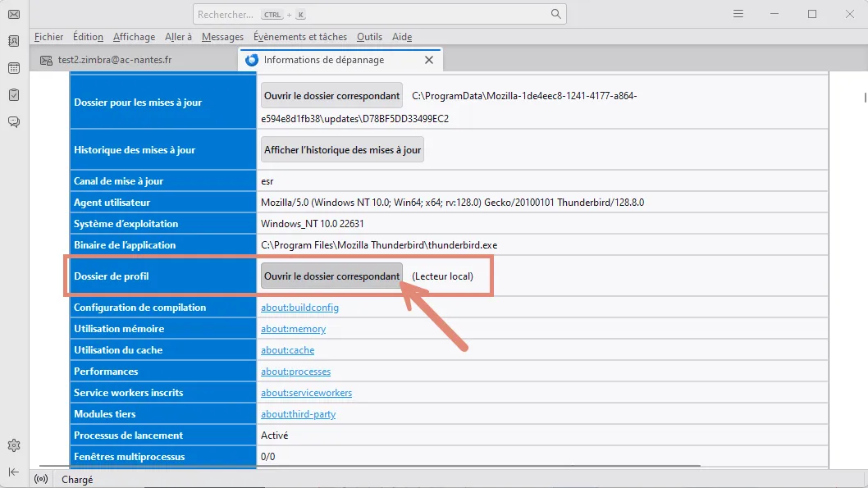Open Settings gear icon in sidebar
The image size is (868, 488).
click(x=14, y=445)
